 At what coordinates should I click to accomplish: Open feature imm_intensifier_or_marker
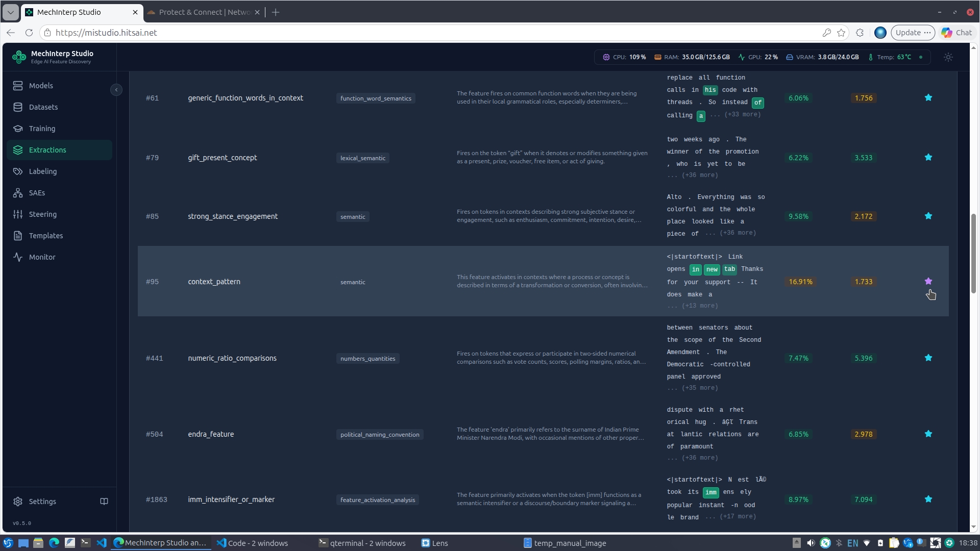[231, 499]
